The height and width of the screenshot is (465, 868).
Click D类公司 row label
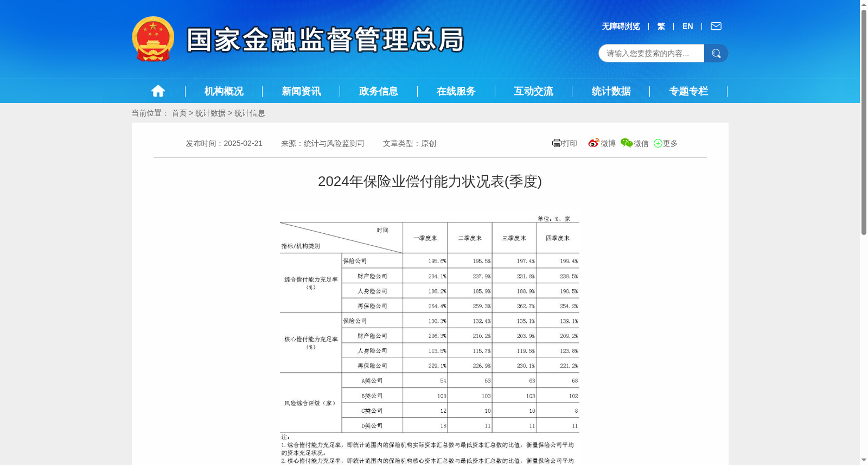pyautogui.click(x=372, y=426)
